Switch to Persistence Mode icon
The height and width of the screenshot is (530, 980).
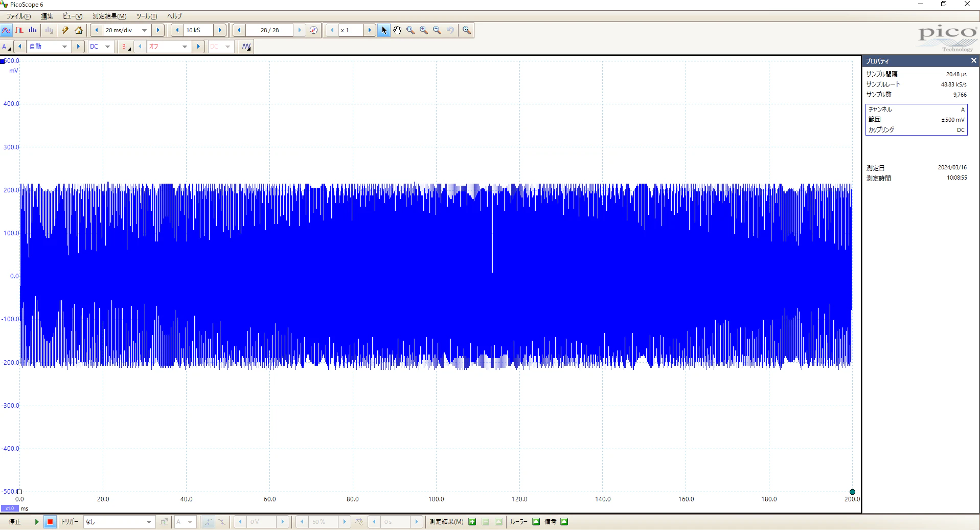click(x=19, y=30)
